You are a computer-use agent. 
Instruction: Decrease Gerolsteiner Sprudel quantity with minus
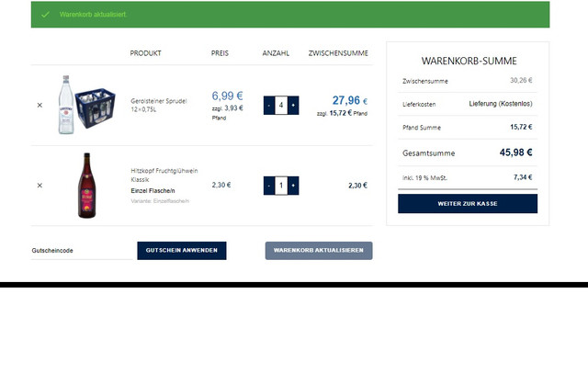pyautogui.click(x=269, y=106)
